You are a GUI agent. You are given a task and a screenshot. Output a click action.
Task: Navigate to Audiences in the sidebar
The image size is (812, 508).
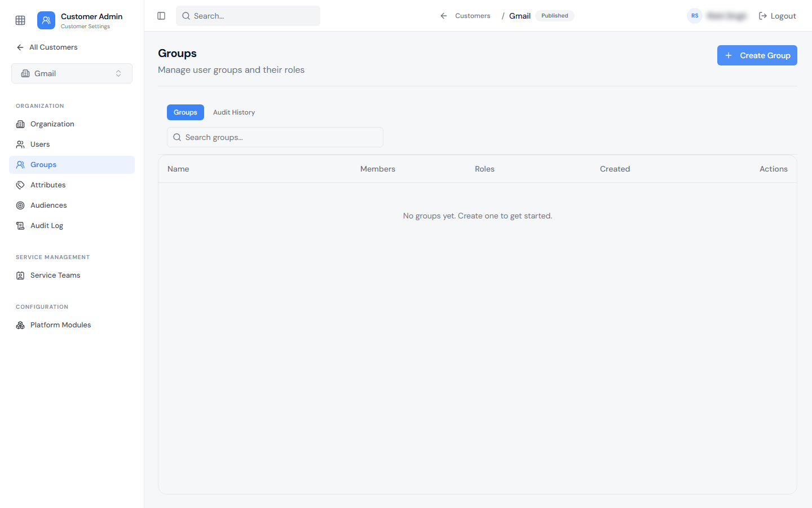72,205
